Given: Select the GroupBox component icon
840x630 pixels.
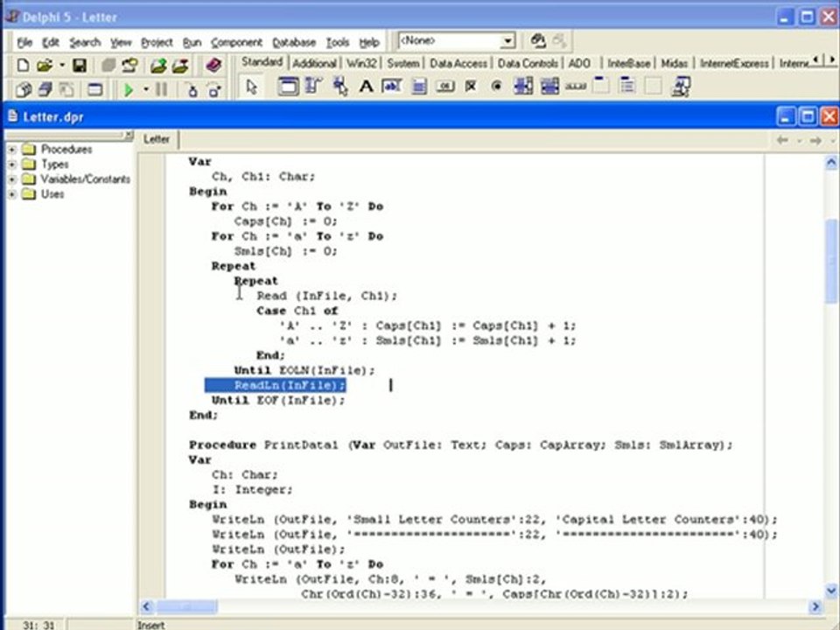Looking at the screenshot, I should (x=601, y=87).
